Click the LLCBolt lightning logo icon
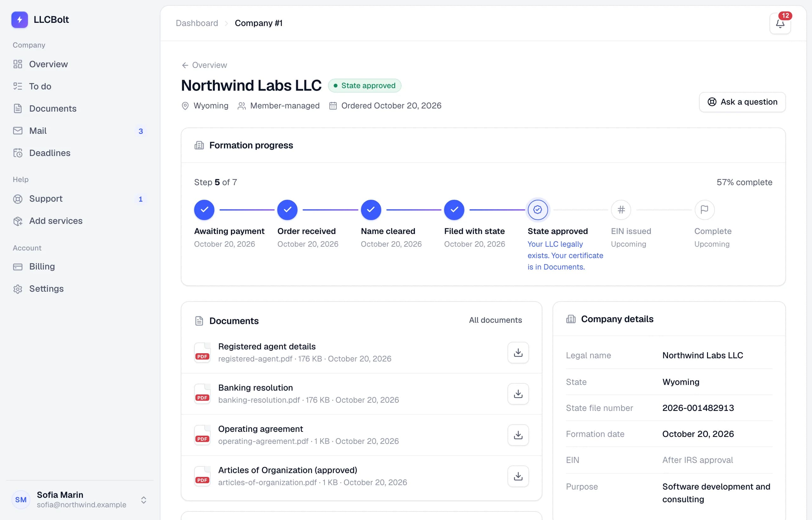This screenshot has height=520, width=812. click(x=20, y=20)
